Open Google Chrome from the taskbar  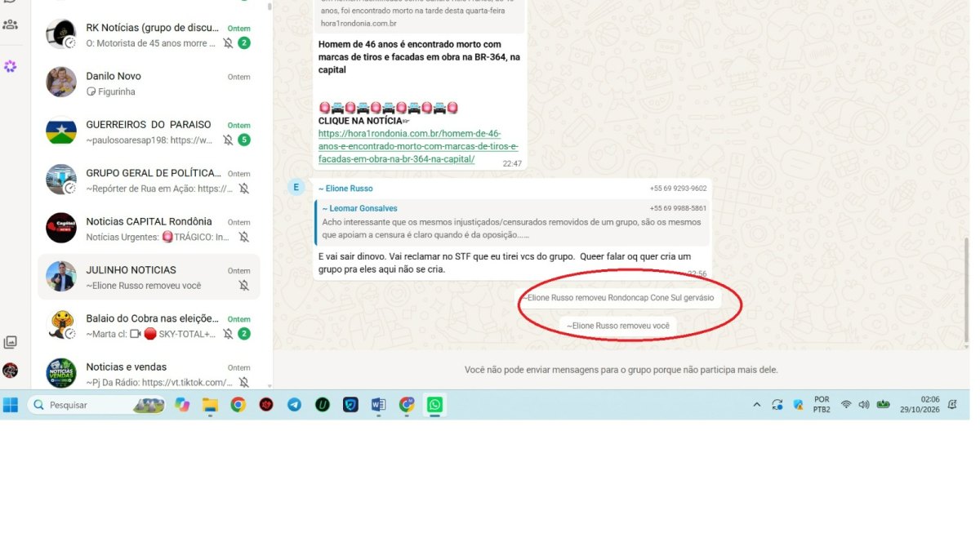(x=238, y=405)
